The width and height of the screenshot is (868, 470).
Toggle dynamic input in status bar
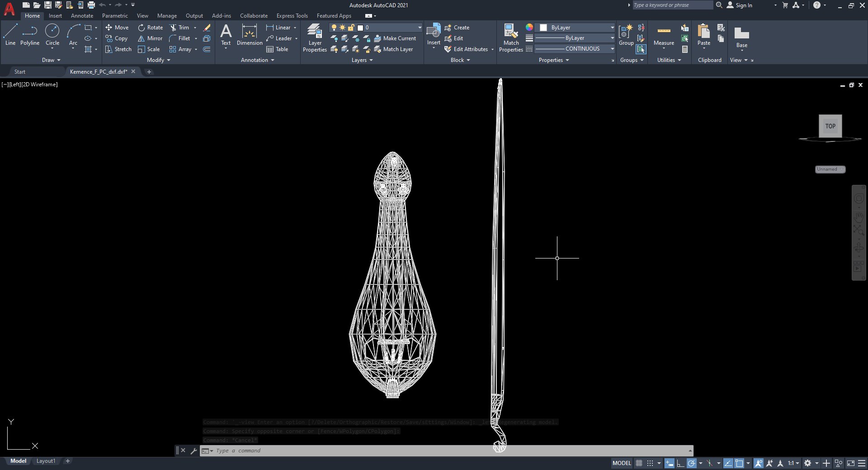670,463
